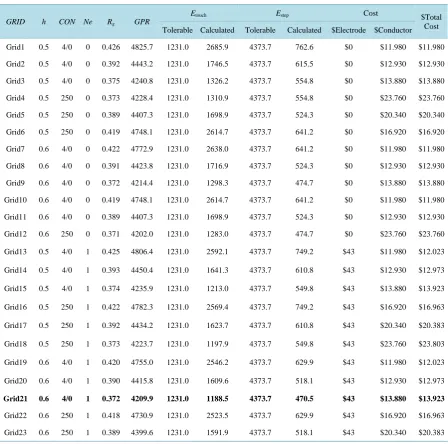Click calculated touch value 1283.0
This screenshot has width=448, height=444.
point(217,234)
